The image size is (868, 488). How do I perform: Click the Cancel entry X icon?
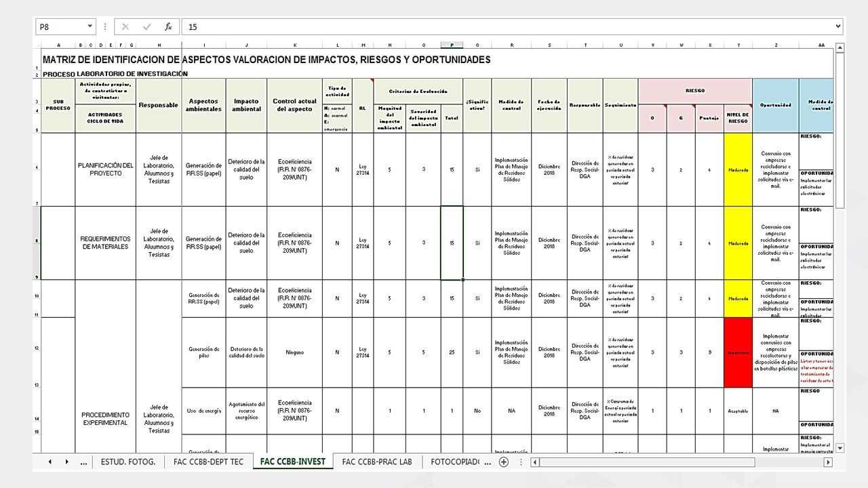[x=125, y=26]
